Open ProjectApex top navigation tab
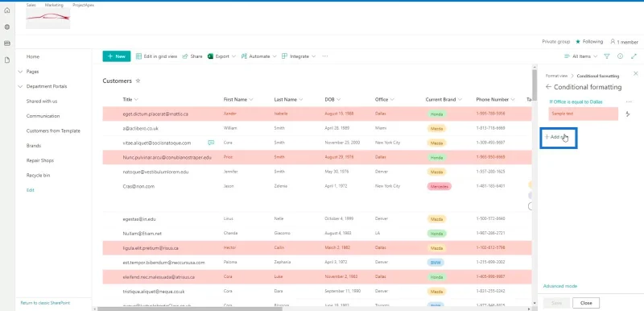Viewport: 644px width, 311px height. (84, 5)
